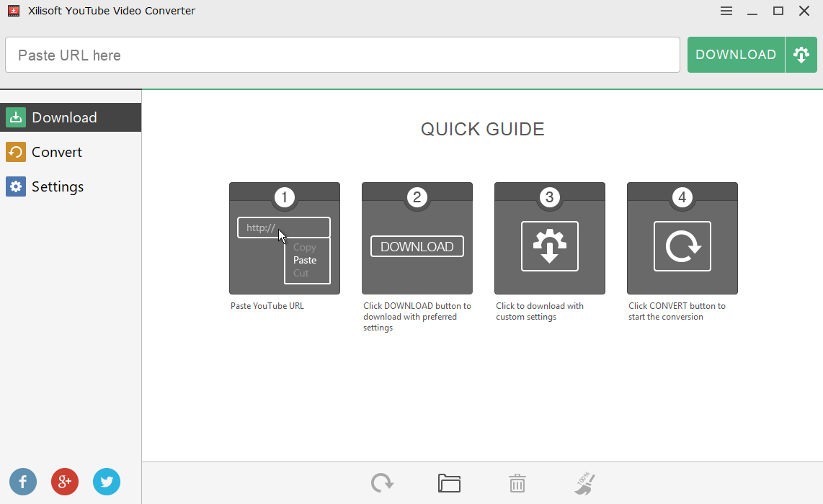Click 'Click CONVERT button to start the conversion' caption
The width and height of the screenshot is (823, 504).
click(x=677, y=311)
